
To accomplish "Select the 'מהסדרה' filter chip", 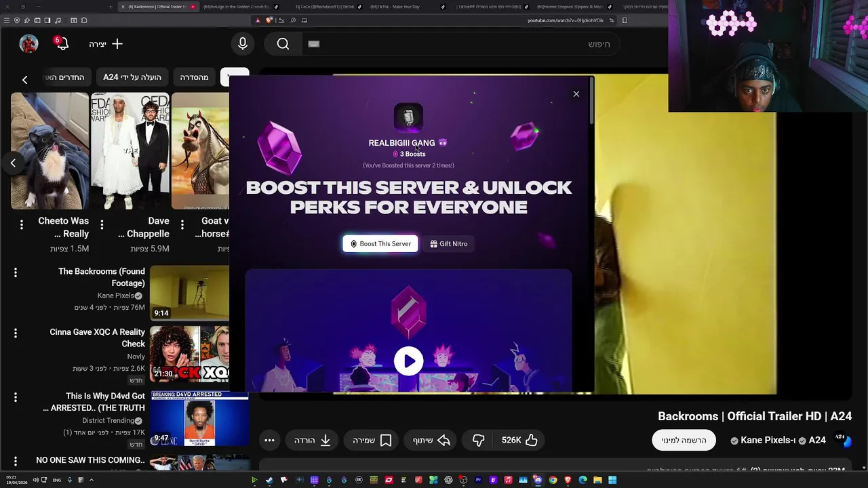I will point(194,77).
